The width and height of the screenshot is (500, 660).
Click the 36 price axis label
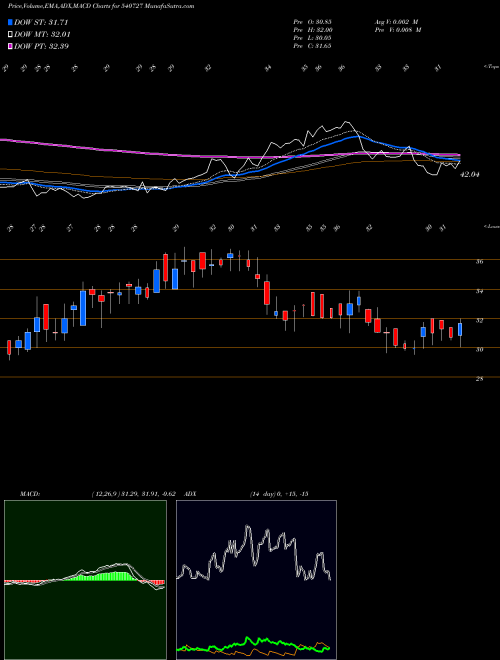pyautogui.click(x=479, y=261)
